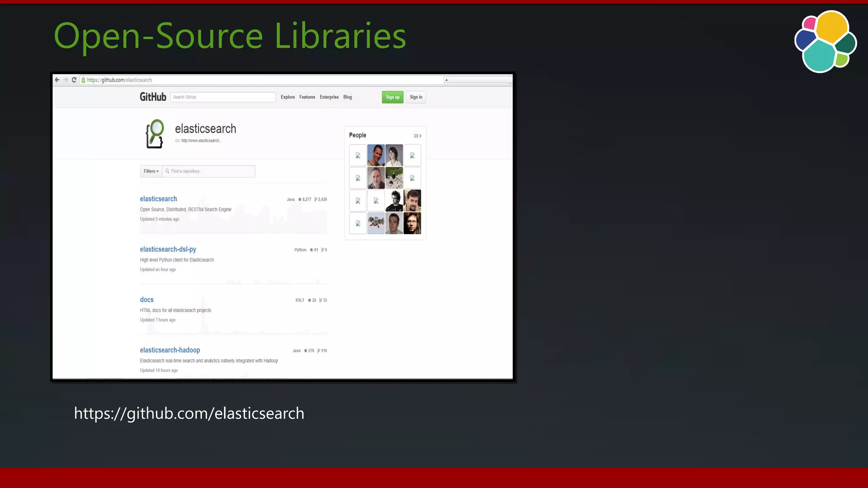Open the outdoor green photo in second row
868x488 pixels.
click(x=394, y=178)
